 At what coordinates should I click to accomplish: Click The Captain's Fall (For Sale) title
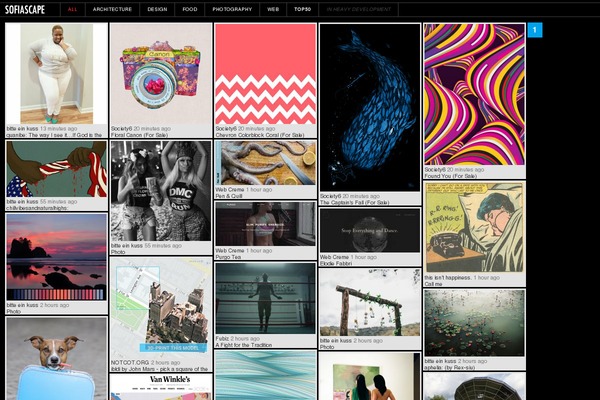(x=354, y=202)
